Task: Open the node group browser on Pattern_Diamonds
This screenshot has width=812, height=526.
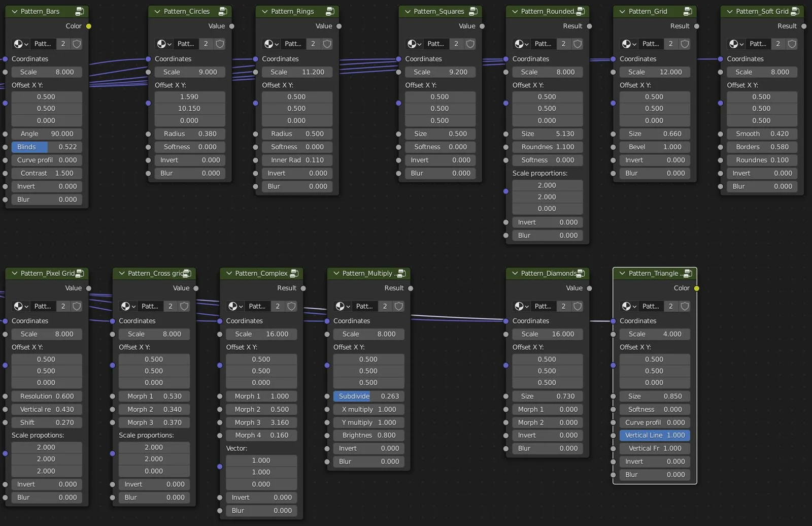Action: (521, 306)
